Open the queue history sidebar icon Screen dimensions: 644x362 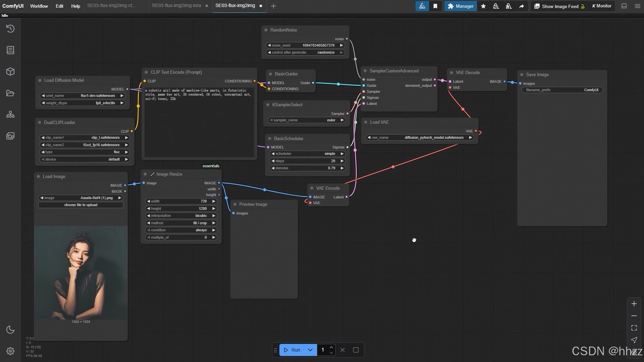pyautogui.click(x=10, y=29)
